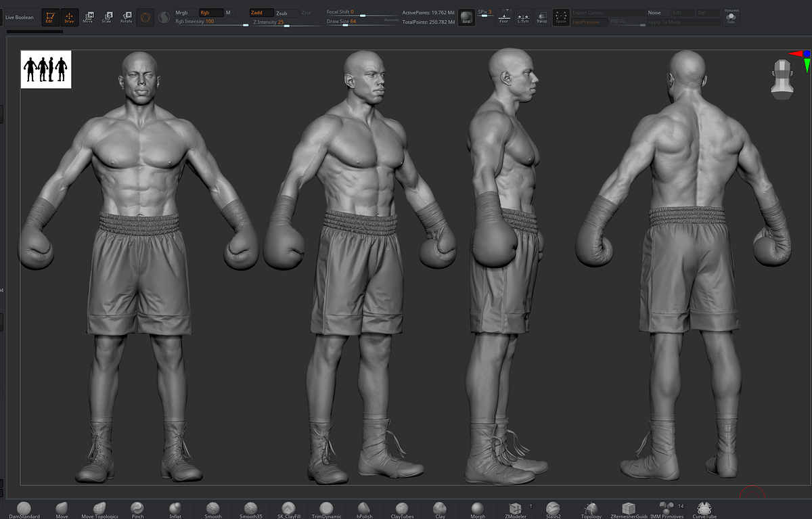Adjust the SPix slider
812x519 pixels.
pyautogui.click(x=485, y=13)
